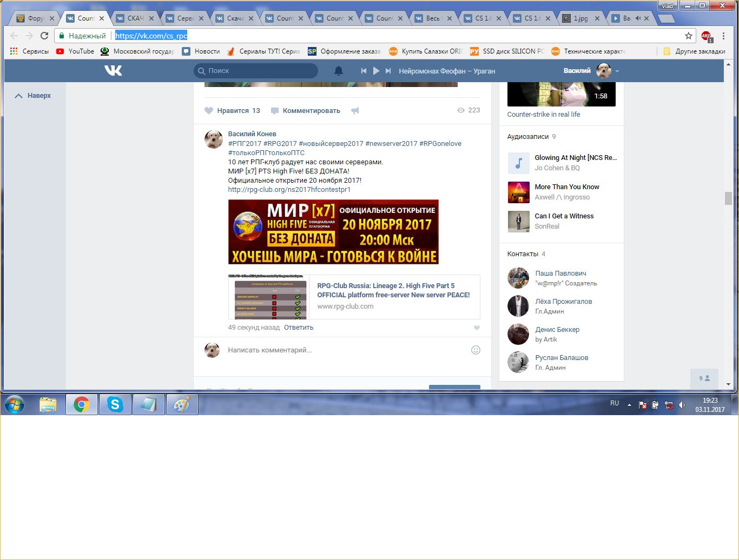Expand the Василий profile dropdown
The height and width of the screenshot is (560, 739).
point(617,71)
